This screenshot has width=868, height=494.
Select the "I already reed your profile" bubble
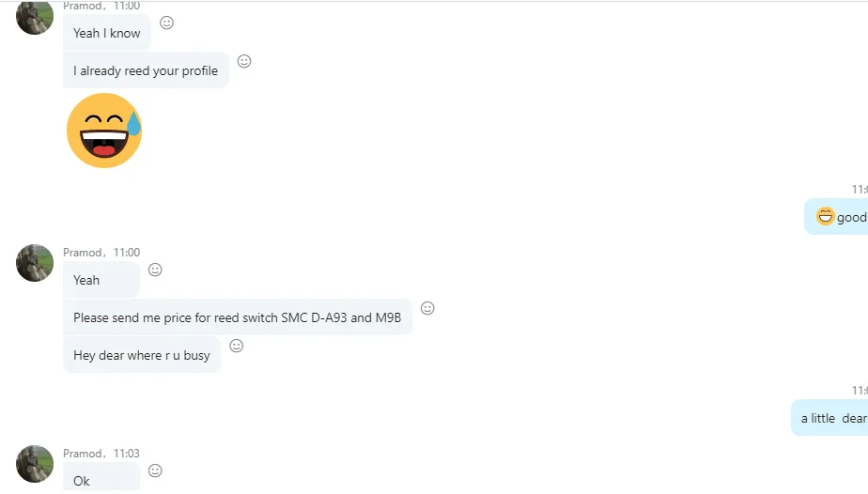tap(146, 70)
